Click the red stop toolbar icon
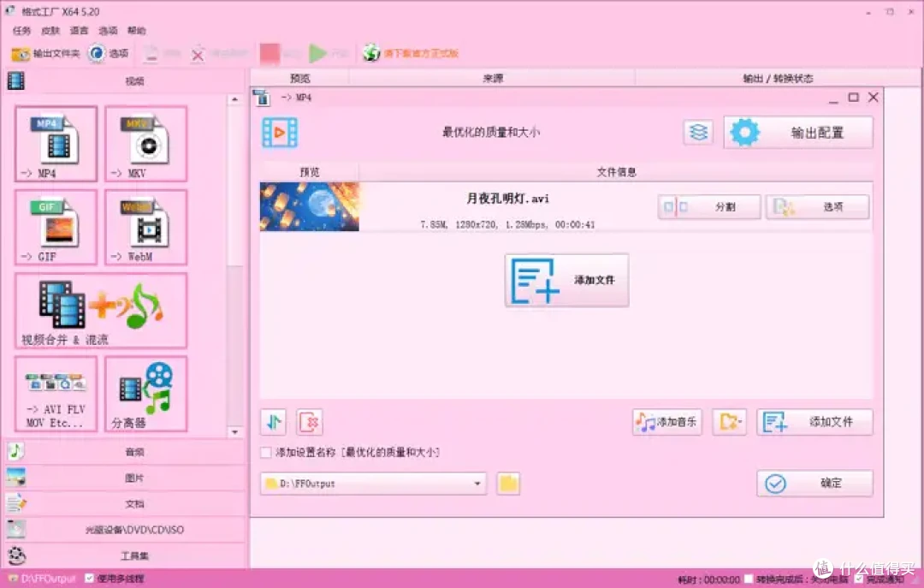Viewport: 924px width, 588px height. click(269, 54)
